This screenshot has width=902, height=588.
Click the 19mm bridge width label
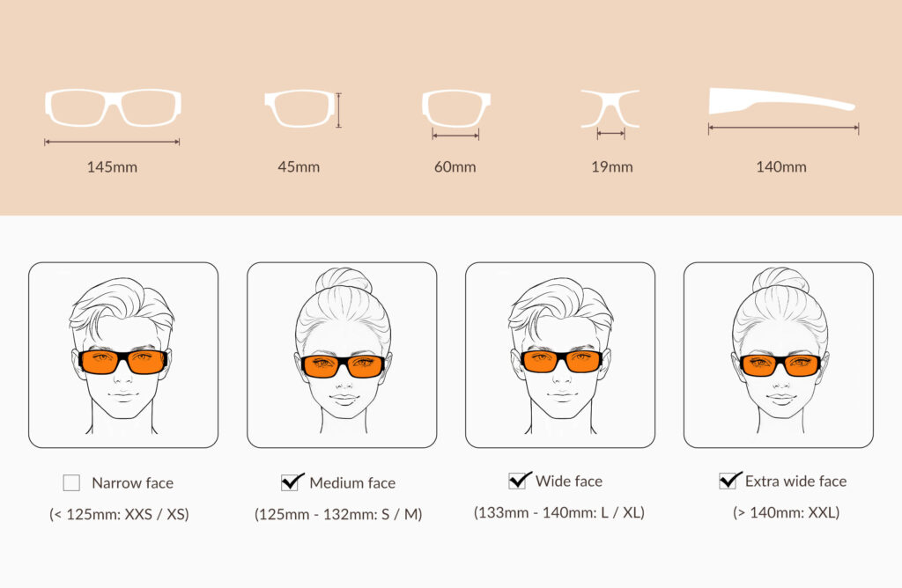[612, 167]
